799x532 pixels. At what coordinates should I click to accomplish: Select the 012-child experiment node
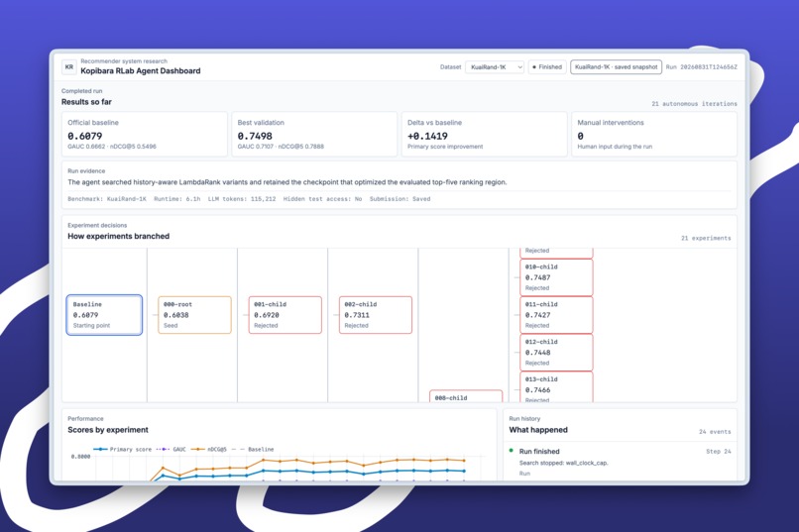coord(556,353)
